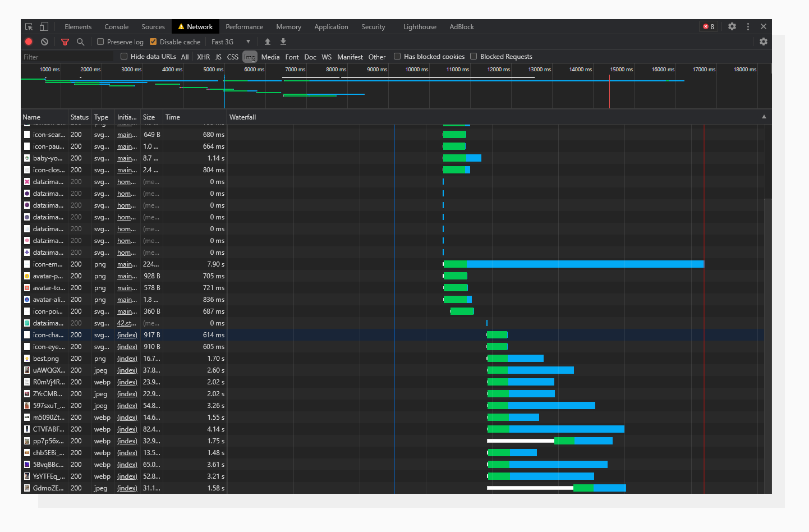809x532 pixels.
Task: Open the initiator link for best.png
Action: (127, 358)
